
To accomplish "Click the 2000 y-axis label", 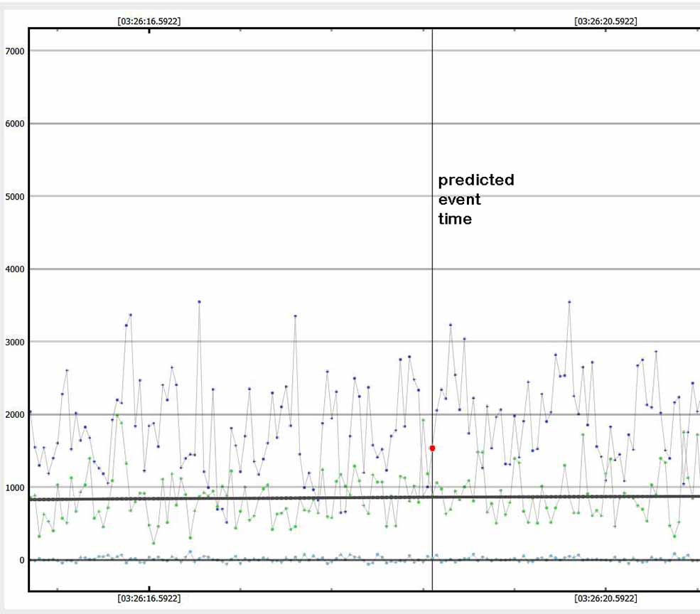I will point(14,415).
